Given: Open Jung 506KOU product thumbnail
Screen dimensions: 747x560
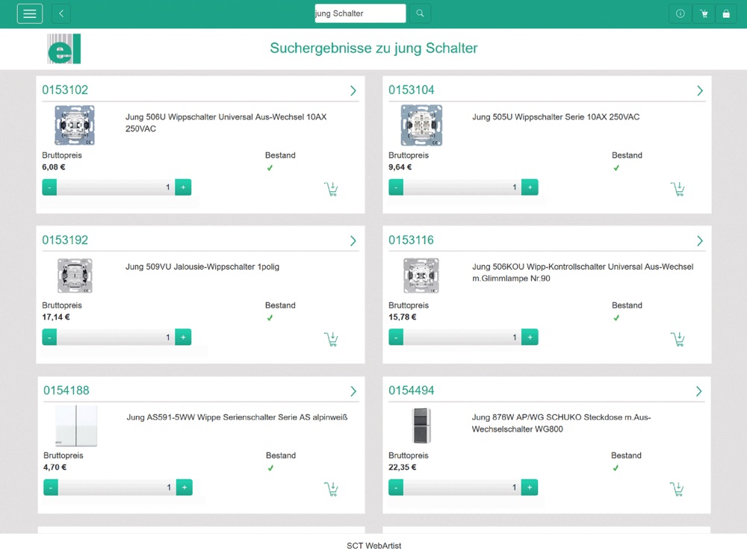Looking at the screenshot, I should [421, 276].
